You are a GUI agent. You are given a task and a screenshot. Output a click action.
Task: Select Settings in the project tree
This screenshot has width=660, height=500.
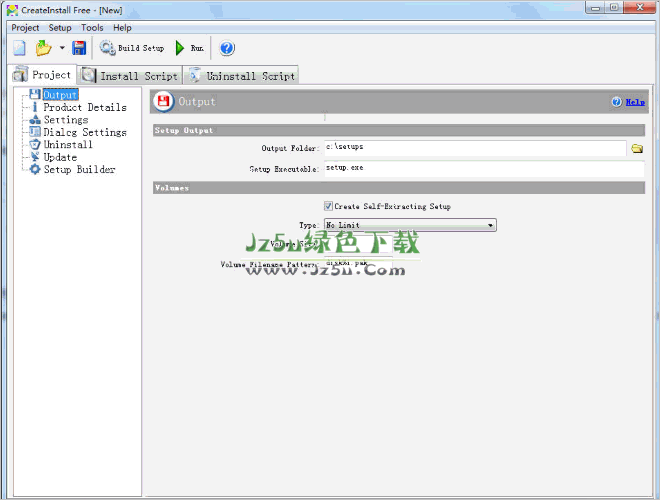point(66,120)
